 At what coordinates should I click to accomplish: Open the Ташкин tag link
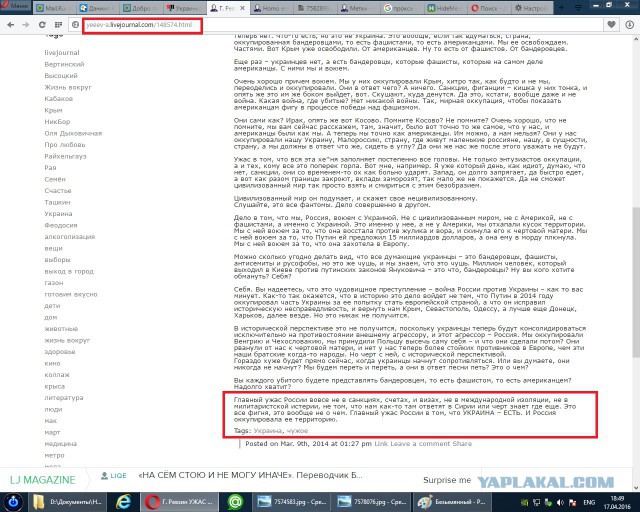coord(57,202)
